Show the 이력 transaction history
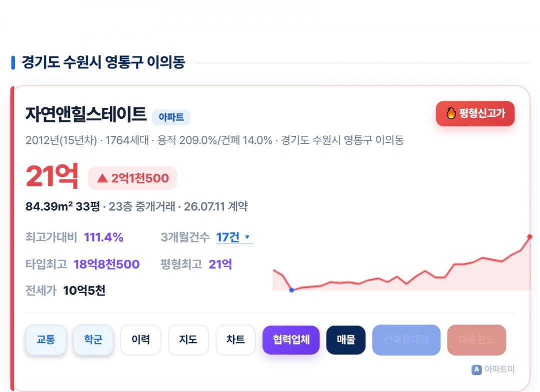540x392 pixels. (140, 340)
